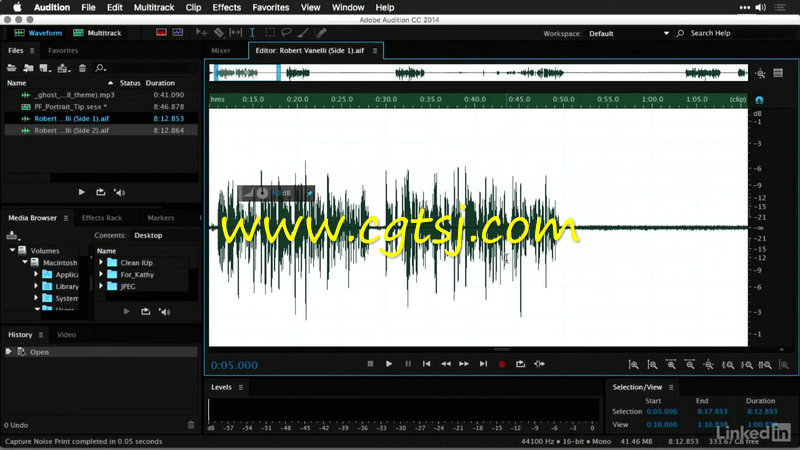Toggle Spectral Frequency Display button
This screenshot has width=800, height=450.
point(161,33)
